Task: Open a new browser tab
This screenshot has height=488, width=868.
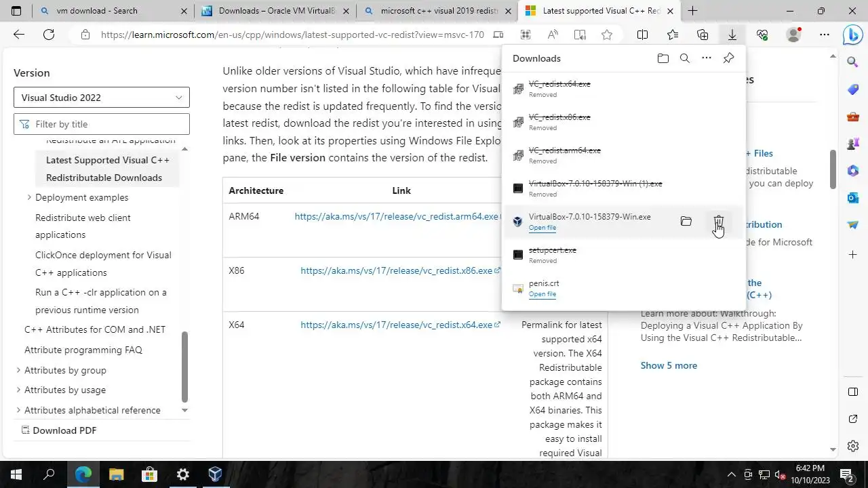Action: 692,11
